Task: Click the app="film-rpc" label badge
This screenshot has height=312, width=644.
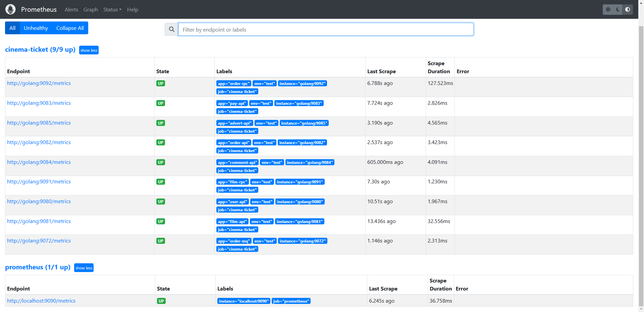Action: point(232,182)
